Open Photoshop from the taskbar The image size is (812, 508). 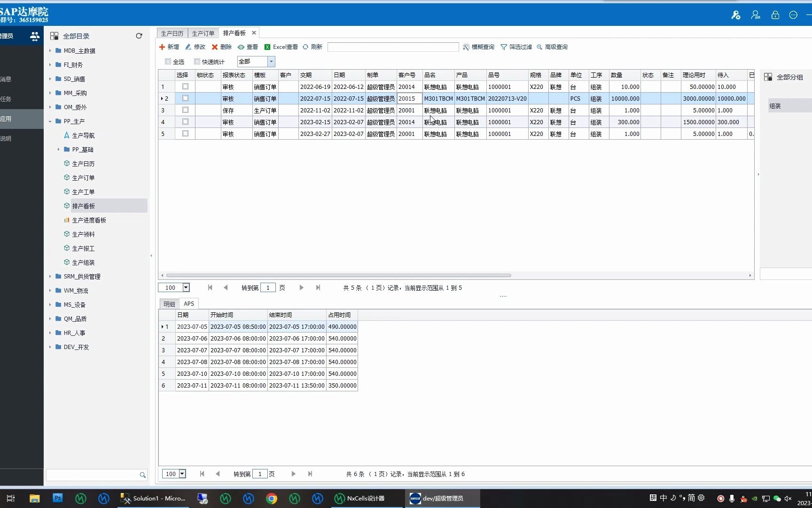coord(58,498)
